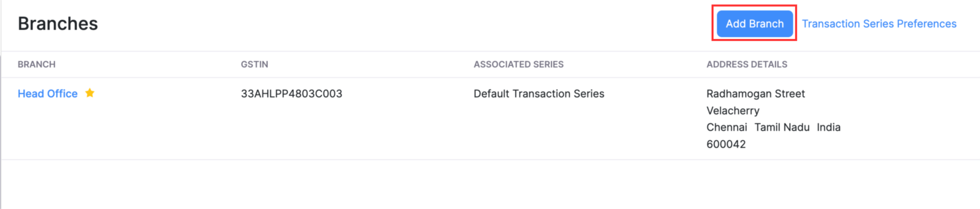Select the GSTIN value 33AHLPP4803C003
980x209 pixels.
click(291, 94)
